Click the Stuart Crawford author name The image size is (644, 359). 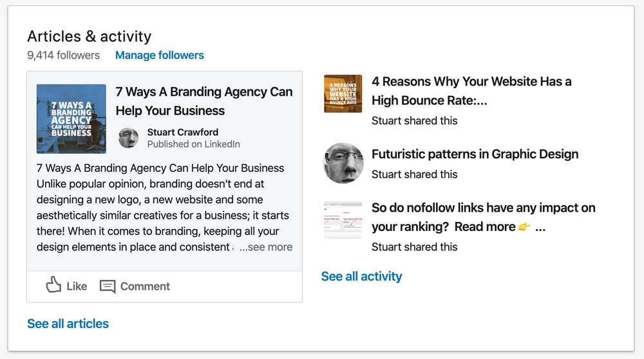[x=182, y=132]
